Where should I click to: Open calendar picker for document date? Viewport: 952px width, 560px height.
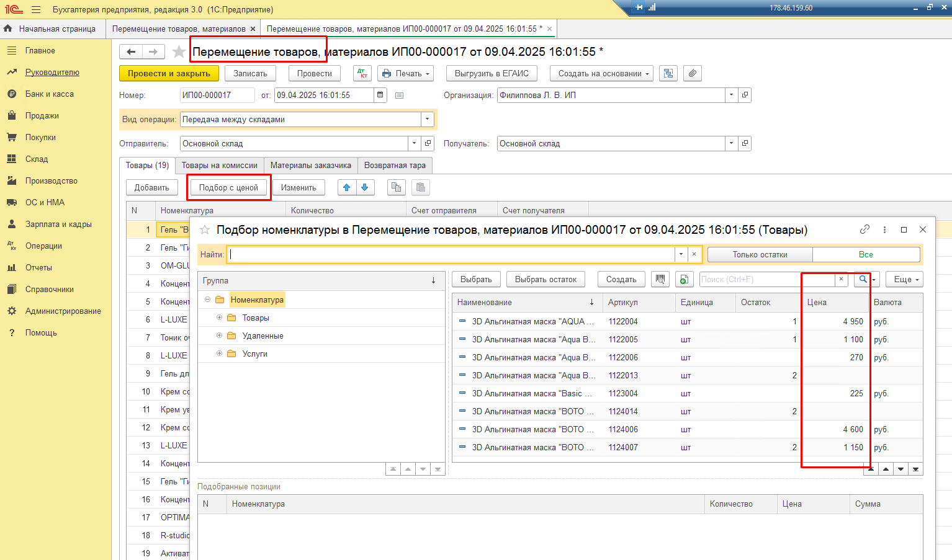click(x=380, y=95)
